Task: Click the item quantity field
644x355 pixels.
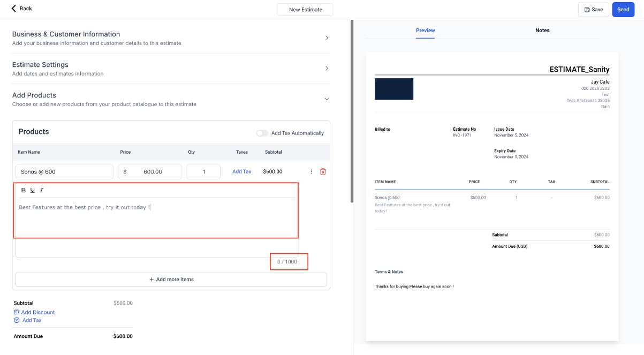Action: 203,172
